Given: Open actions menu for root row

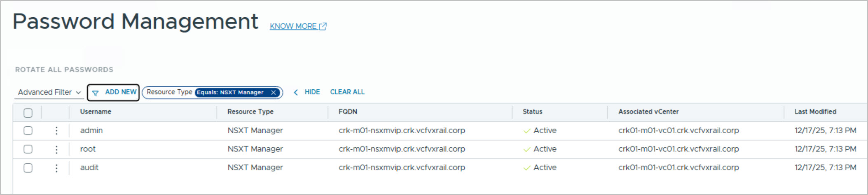Looking at the screenshot, I should pos(56,149).
